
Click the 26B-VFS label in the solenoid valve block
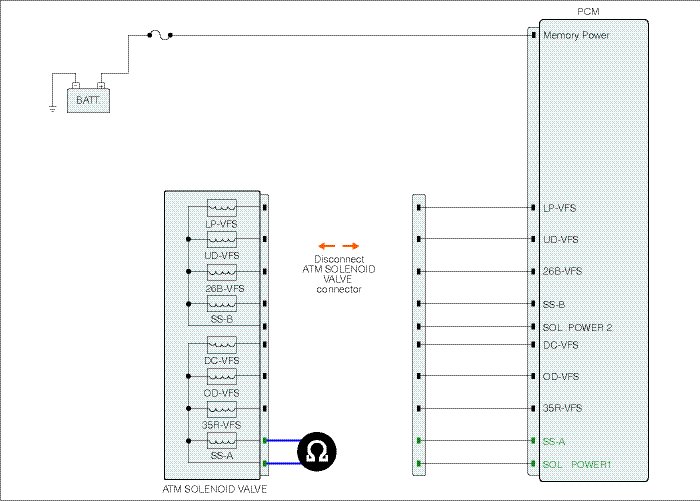[x=225, y=288]
